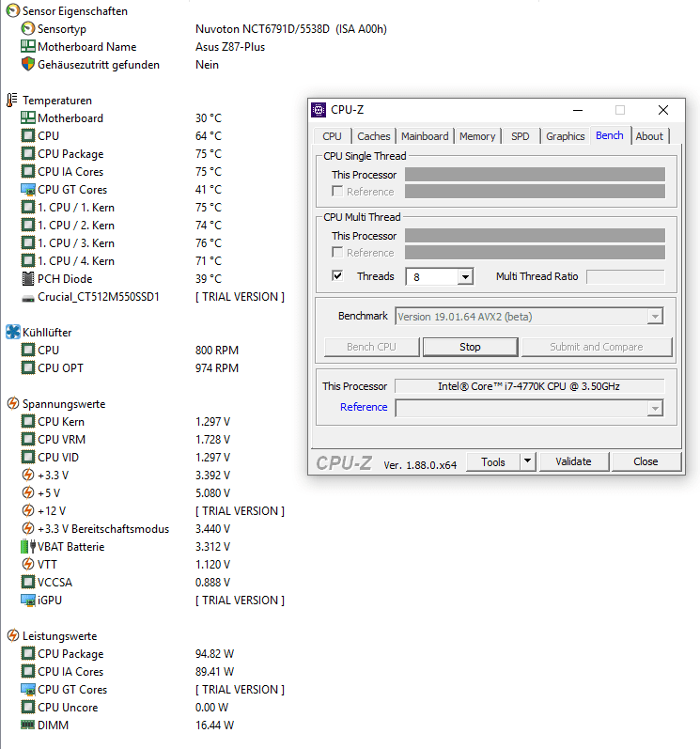Click the +3.3 V voltage icon

(28, 475)
